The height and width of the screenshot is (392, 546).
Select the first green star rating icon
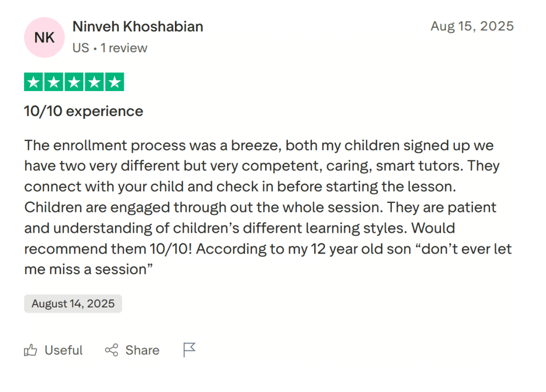tap(33, 81)
